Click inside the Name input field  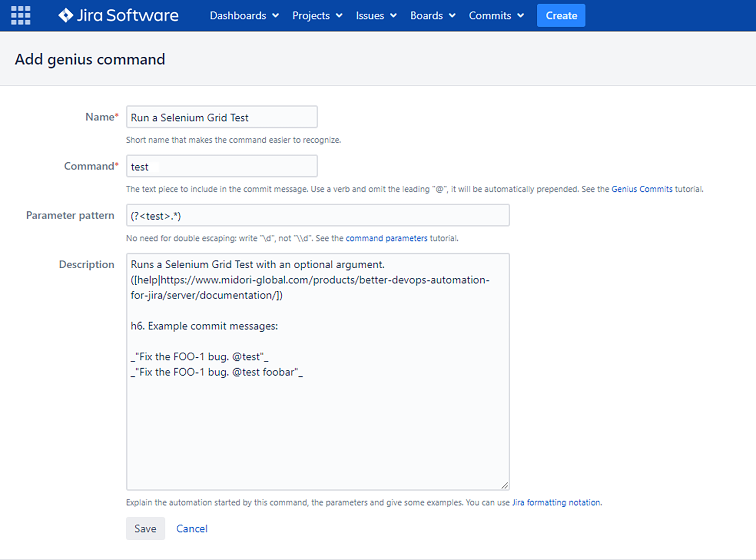[x=221, y=117]
